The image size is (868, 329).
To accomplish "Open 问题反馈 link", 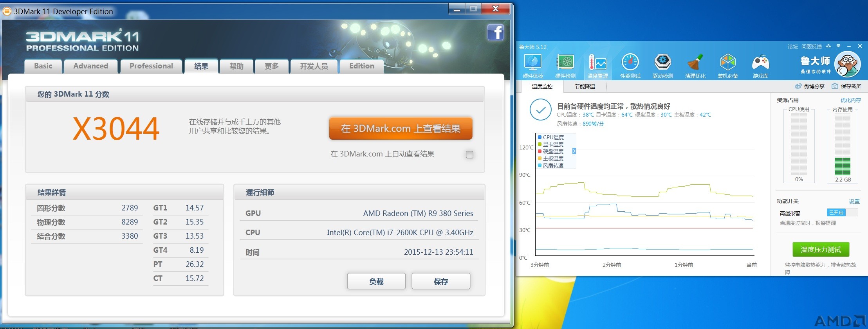I will point(812,47).
